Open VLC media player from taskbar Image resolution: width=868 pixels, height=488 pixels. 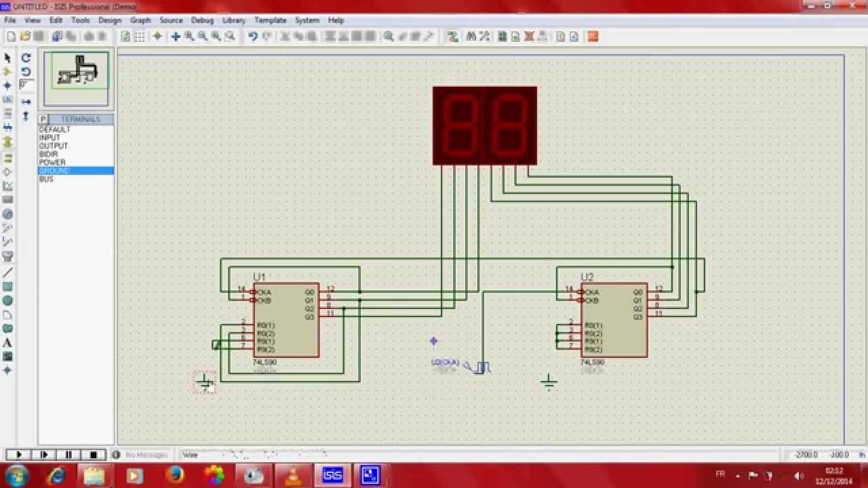tap(294, 475)
